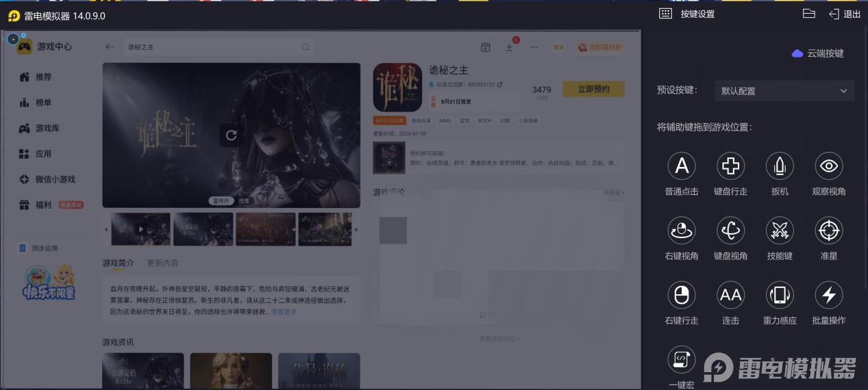Select the second screenshot thumbnail
The image size is (868, 390).
tap(203, 229)
